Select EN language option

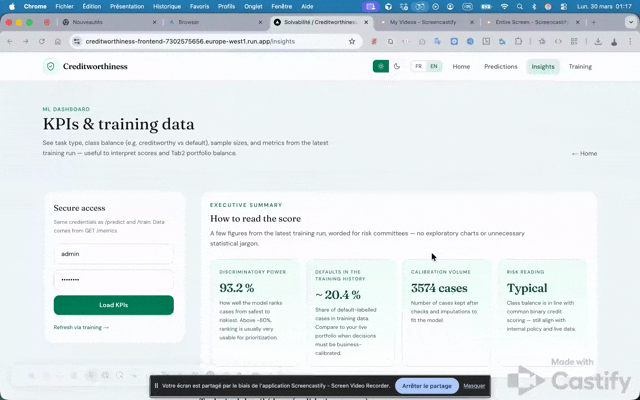[434, 67]
